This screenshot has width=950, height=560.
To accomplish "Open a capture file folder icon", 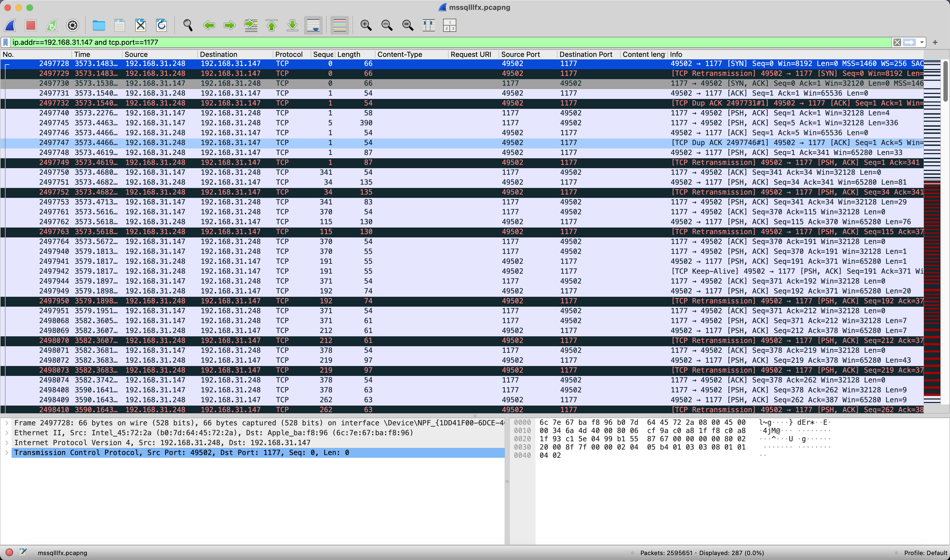I will point(98,25).
